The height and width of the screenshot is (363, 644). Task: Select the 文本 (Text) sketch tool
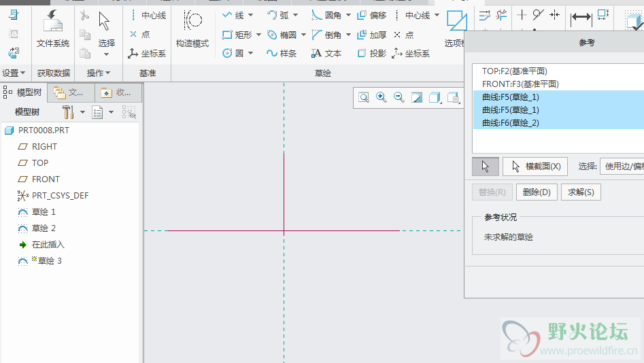tap(326, 54)
